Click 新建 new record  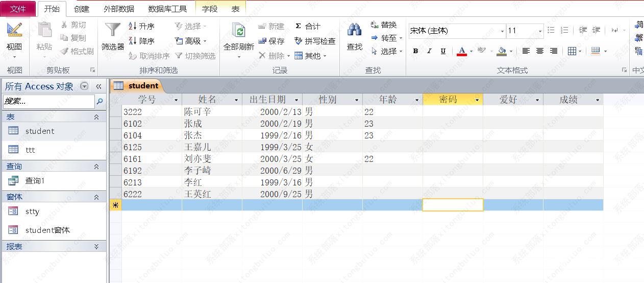coord(271,26)
